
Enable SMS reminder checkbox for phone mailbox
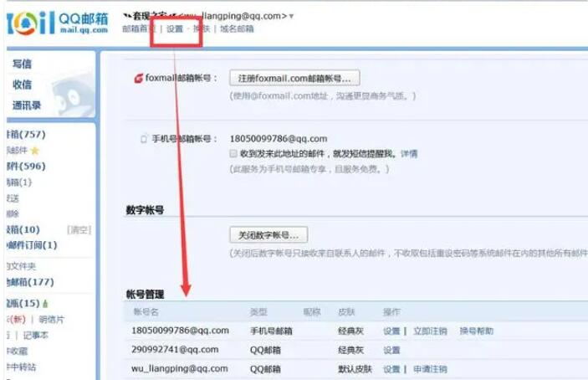point(233,154)
